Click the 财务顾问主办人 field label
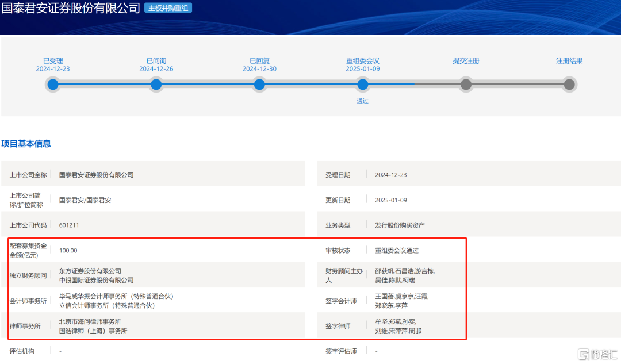The image size is (621, 364). tap(344, 275)
